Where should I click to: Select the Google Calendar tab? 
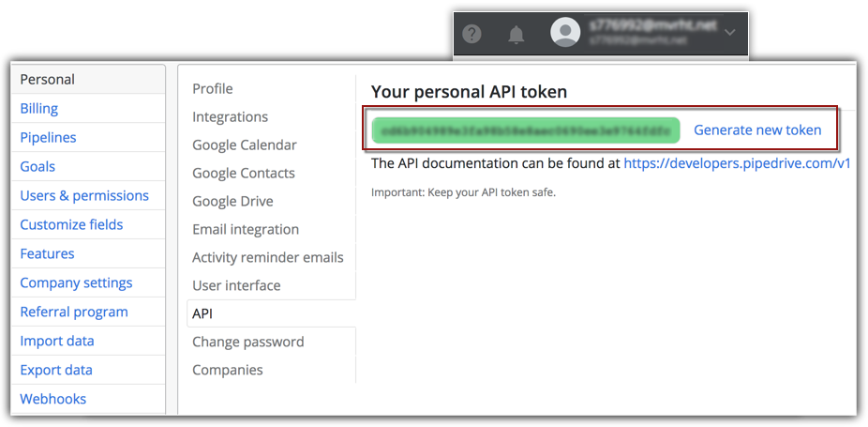tap(245, 145)
